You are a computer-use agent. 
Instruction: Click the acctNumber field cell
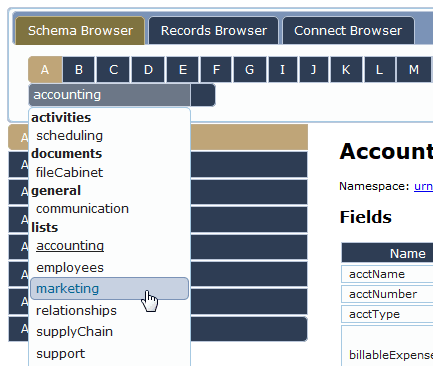pos(387,294)
